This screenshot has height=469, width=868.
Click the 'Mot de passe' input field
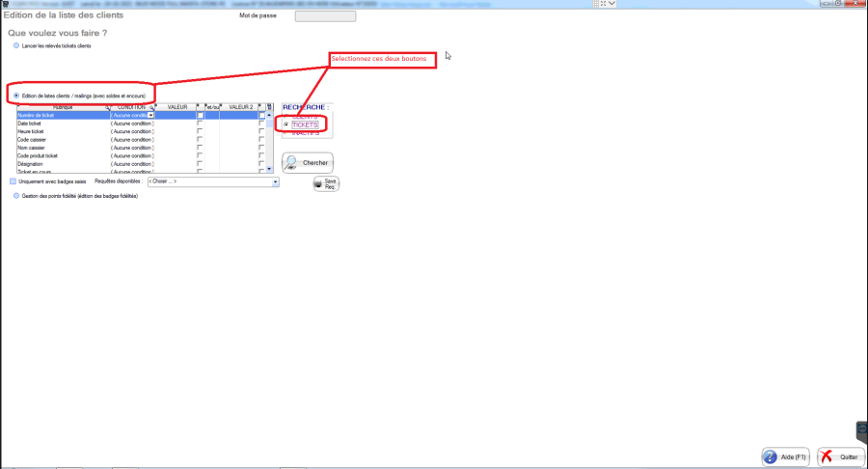click(326, 16)
